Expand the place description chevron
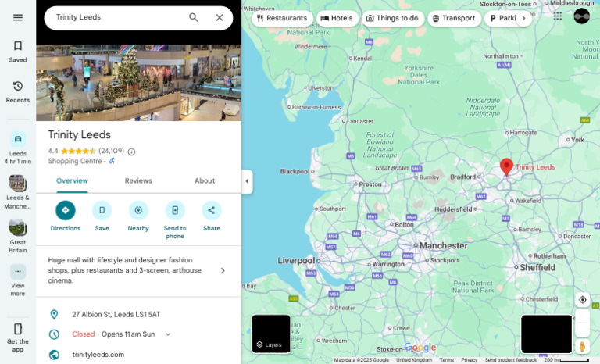 pyautogui.click(x=223, y=270)
